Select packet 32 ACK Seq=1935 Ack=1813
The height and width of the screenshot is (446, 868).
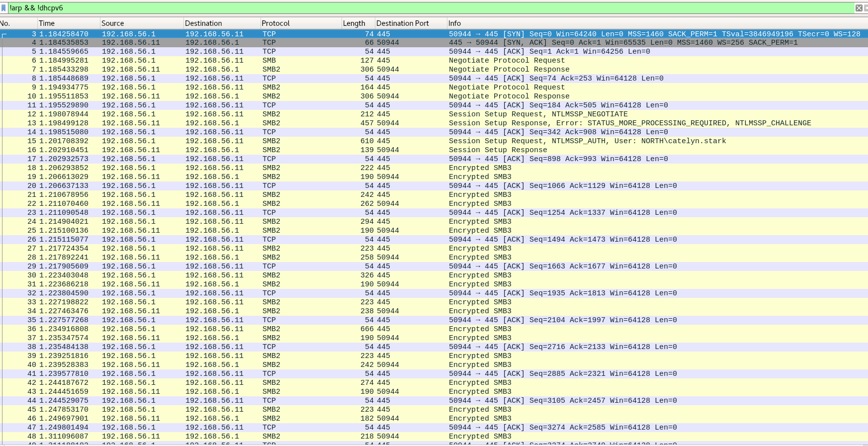[434, 293]
